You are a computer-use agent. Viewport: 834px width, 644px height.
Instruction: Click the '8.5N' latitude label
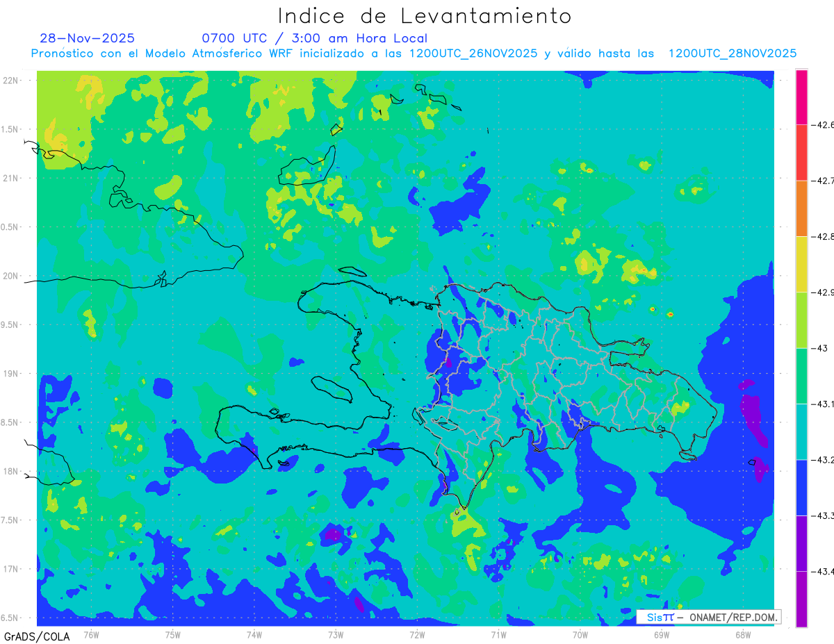point(10,422)
